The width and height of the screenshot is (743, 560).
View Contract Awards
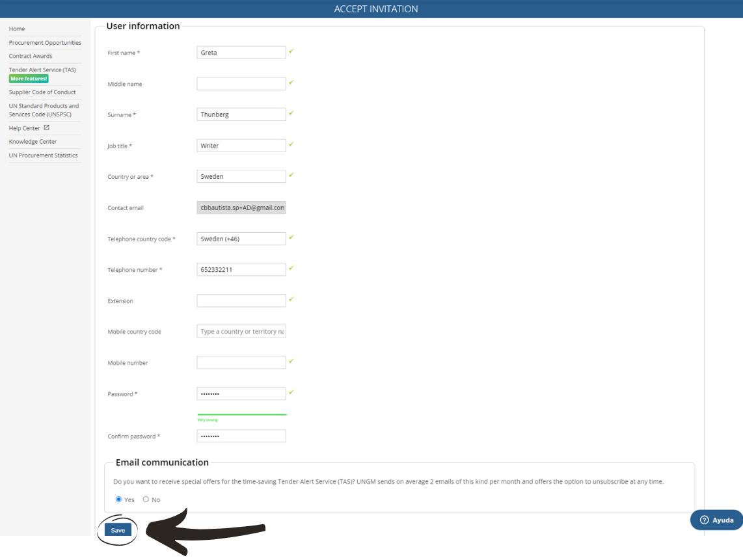[x=31, y=56]
